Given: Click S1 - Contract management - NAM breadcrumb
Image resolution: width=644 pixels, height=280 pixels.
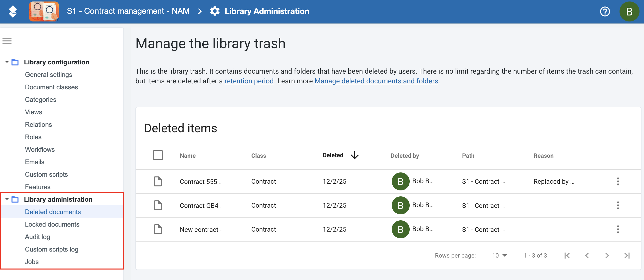Looking at the screenshot, I should point(128,11).
